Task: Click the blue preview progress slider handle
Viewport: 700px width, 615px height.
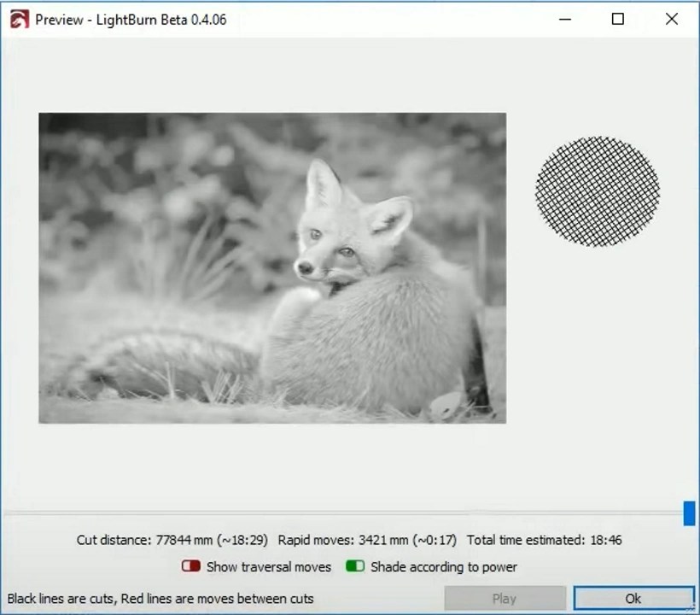Action: click(688, 512)
